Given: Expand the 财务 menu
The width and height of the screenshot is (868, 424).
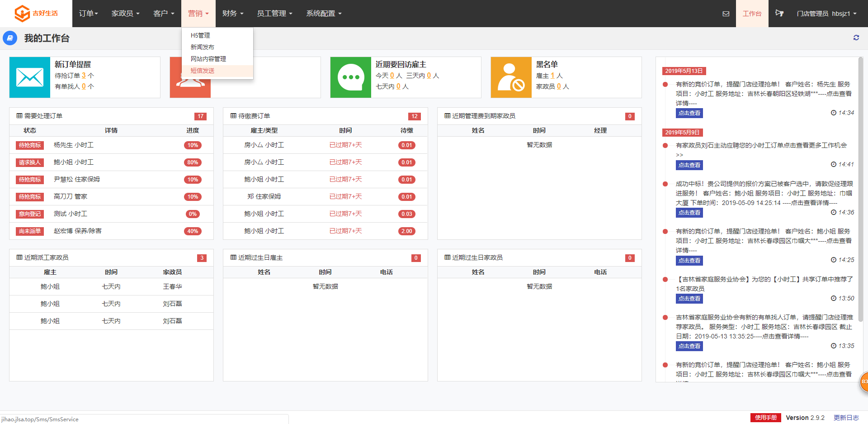Looking at the screenshot, I should pyautogui.click(x=233, y=14).
